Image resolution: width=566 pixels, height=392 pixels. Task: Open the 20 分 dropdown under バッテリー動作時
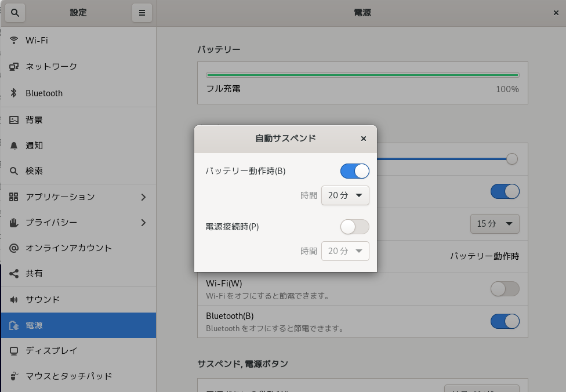345,195
